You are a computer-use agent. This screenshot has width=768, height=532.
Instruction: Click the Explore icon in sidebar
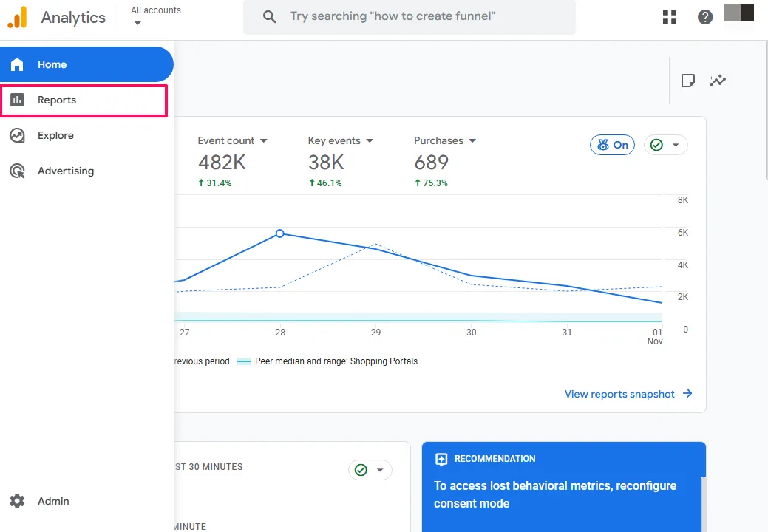click(17, 135)
